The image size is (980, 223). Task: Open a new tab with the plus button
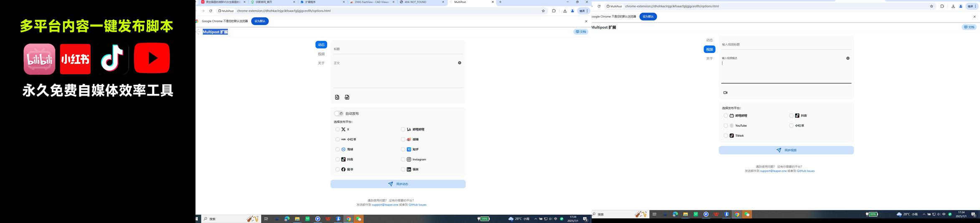click(x=500, y=2)
